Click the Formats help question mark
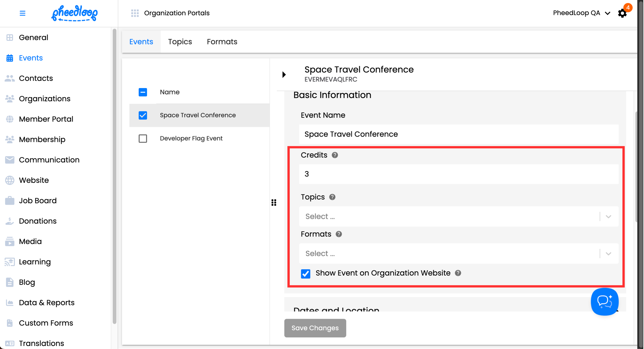This screenshot has width=644, height=349. click(338, 234)
